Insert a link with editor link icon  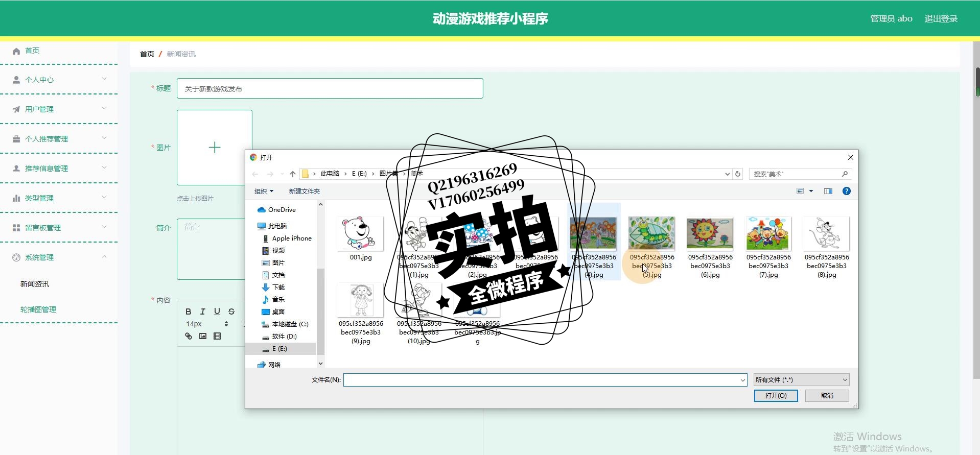(189, 336)
